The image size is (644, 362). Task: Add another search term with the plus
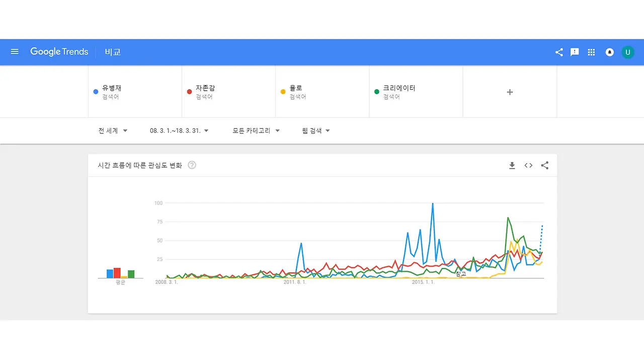[510, 92]
